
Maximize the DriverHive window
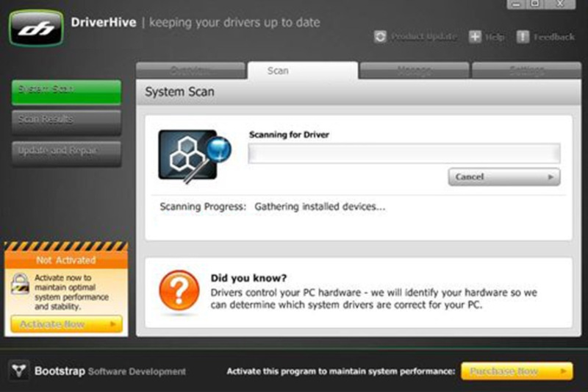point(536,4)
